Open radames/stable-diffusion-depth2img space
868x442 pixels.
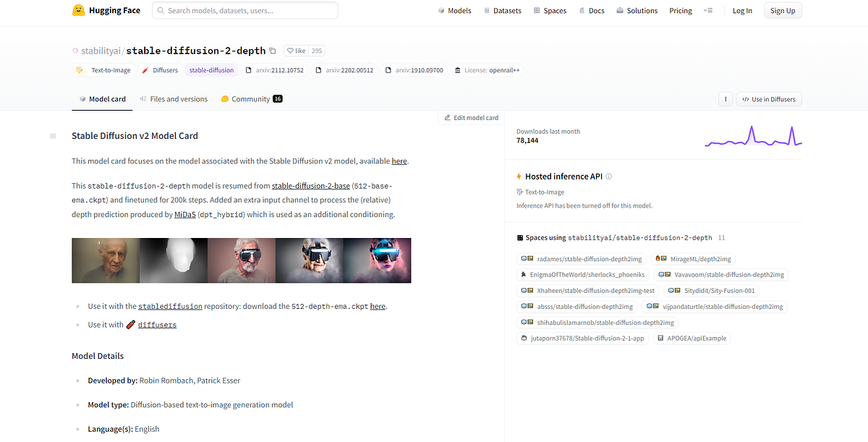tap(580, 259)
